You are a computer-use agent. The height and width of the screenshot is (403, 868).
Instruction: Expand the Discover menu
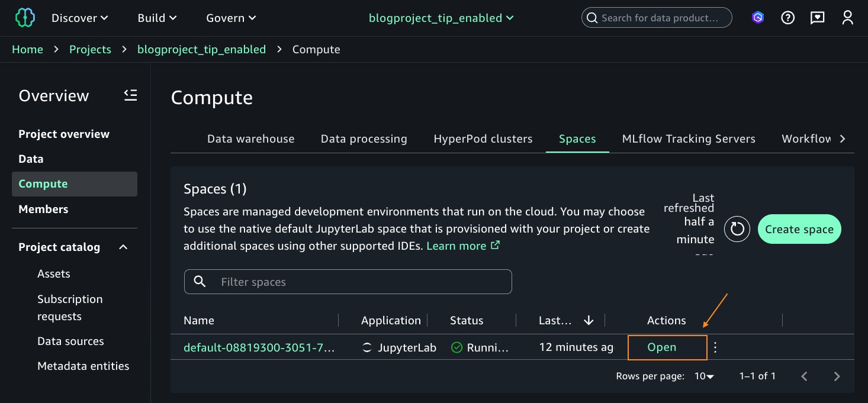80,18
